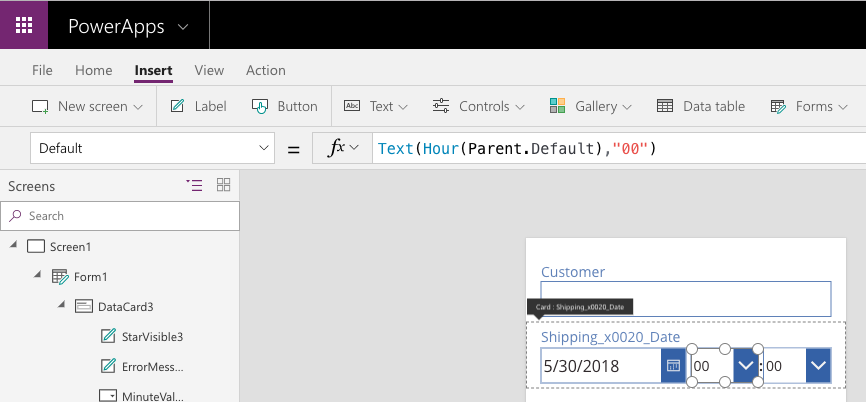Collapse the DataCard3 tree node
This screenshot has width=866, height=402.
[x=61, y=304]
